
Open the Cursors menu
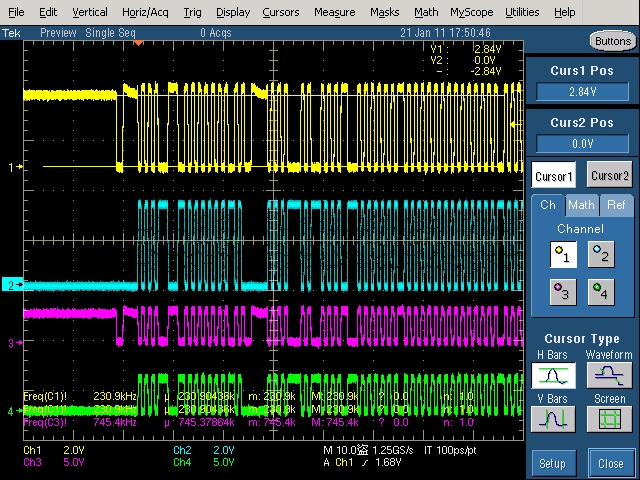(x=281, y=12)
